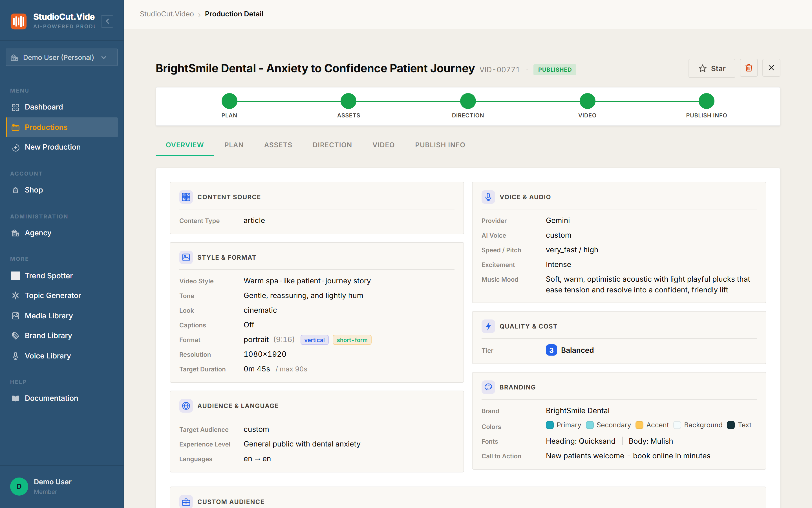
Task: Click the Custom Audience briefcase icon
Action: coord(186,502)
